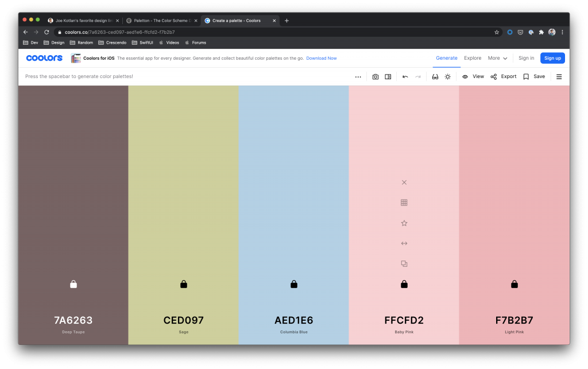Select the Create a palette - Coolors tab
The height and width of the screenshot is (369, 588).
(x=240, y=21)
